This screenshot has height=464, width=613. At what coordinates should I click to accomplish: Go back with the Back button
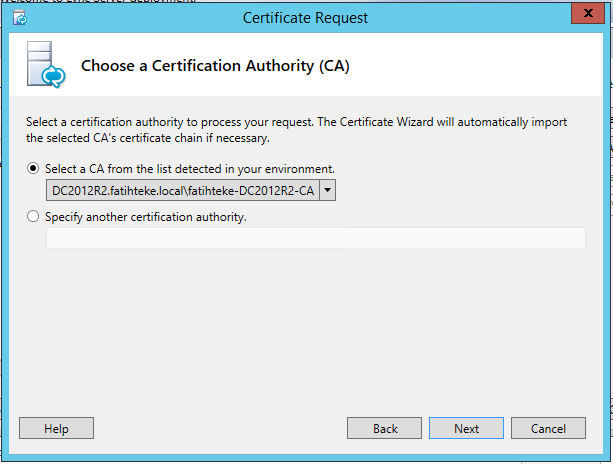point(384,428)
